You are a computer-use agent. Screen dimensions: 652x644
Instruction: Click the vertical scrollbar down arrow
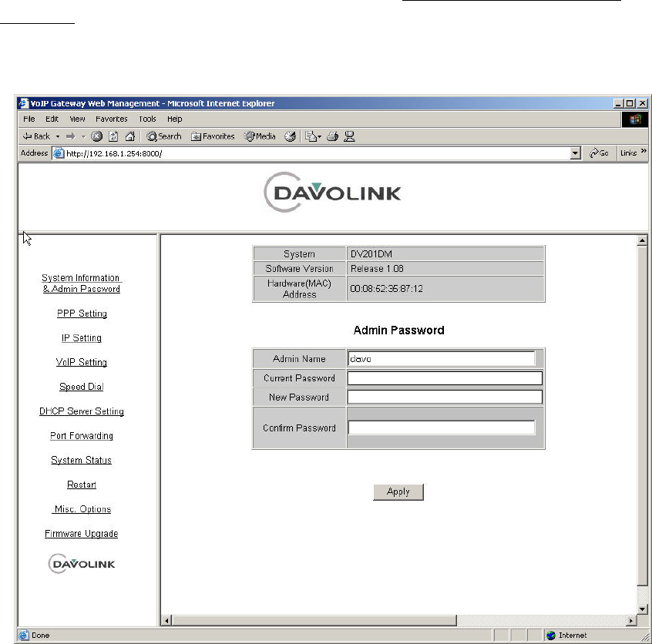pyautogui.click(x=642, y=609)
